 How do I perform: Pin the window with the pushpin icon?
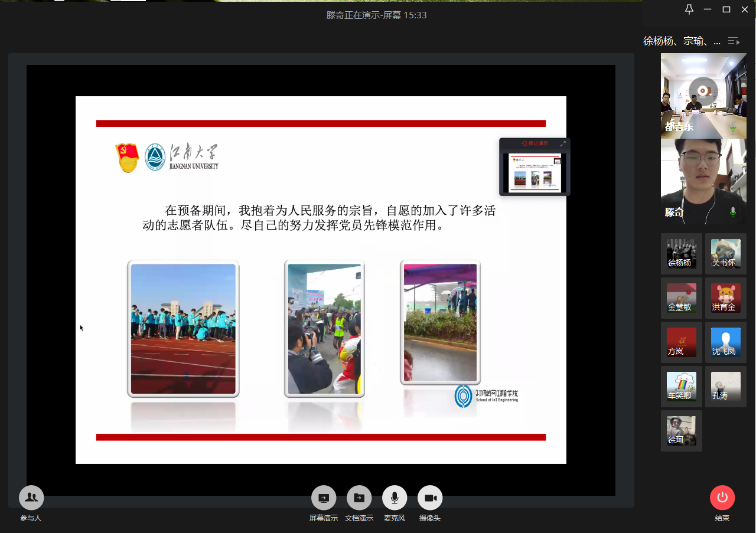coord(689,9)
